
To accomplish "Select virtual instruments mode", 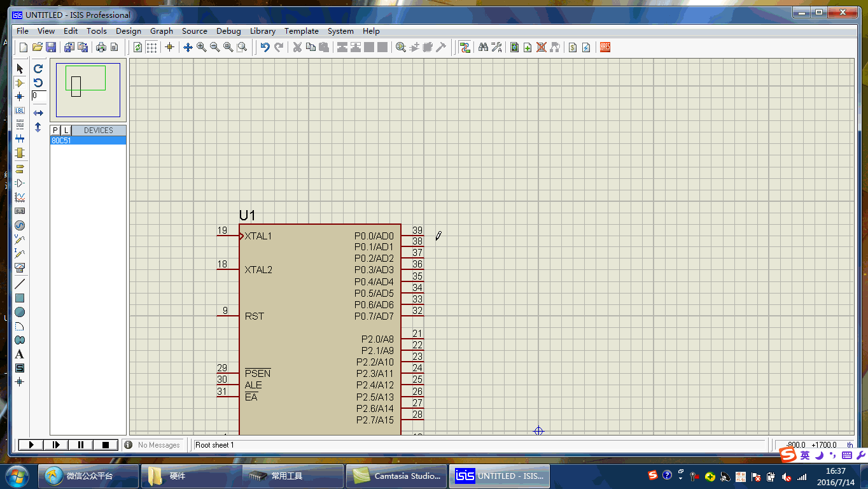I will click(20, 267).
